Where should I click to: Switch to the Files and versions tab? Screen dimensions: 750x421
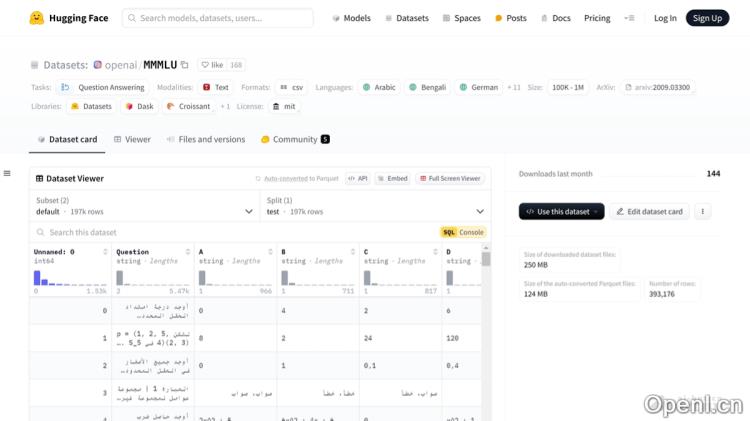point(206,140)
